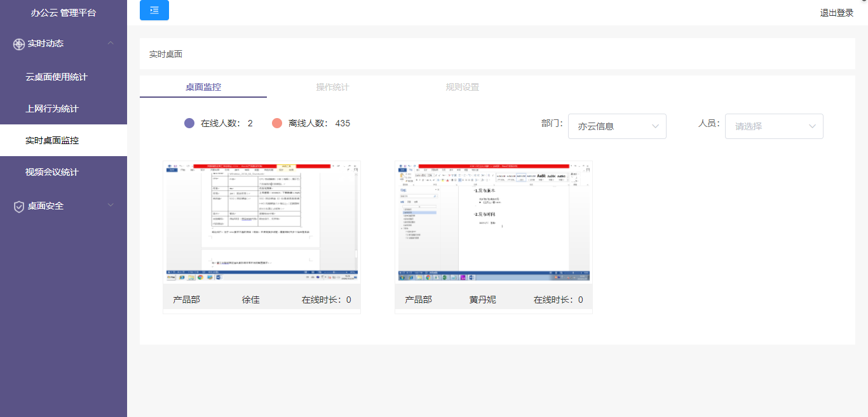Select 实时桌面监控 sidebar item

[x=52, y=140]
